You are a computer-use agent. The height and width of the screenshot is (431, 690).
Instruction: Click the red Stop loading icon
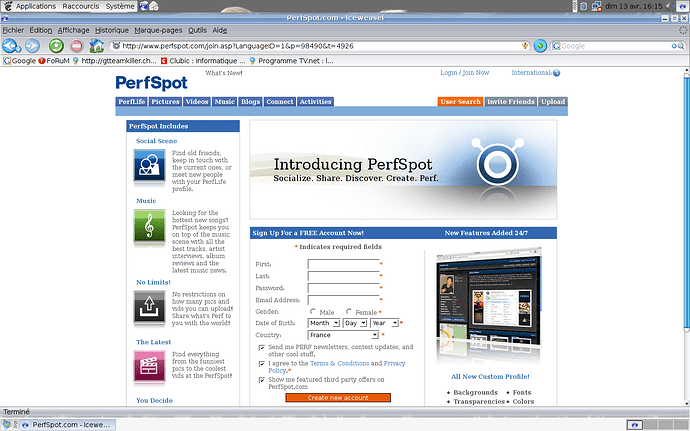tap(76, 46)
